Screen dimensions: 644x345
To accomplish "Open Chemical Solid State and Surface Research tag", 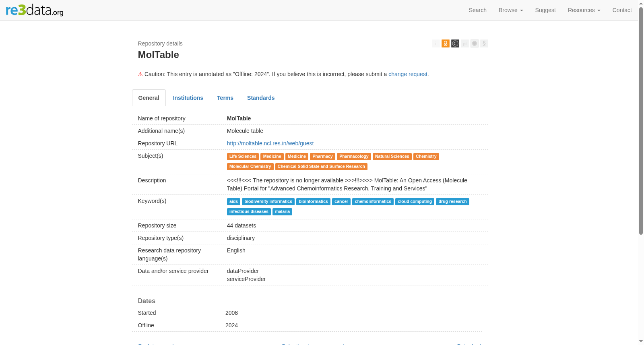I will pos(321,167).
